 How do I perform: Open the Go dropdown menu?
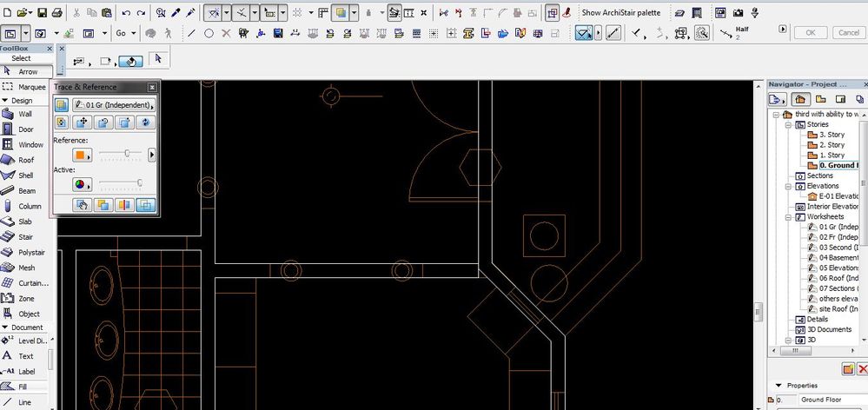(126, 33)
